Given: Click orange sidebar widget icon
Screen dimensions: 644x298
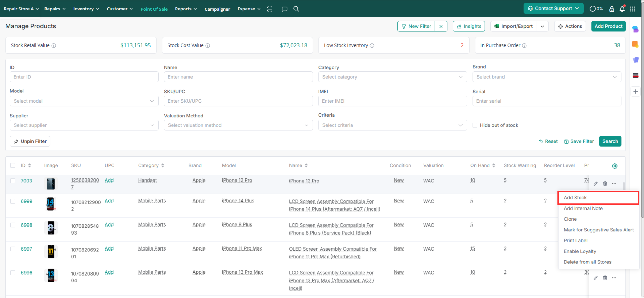Looking at the screenshot, I should (635, 44).
